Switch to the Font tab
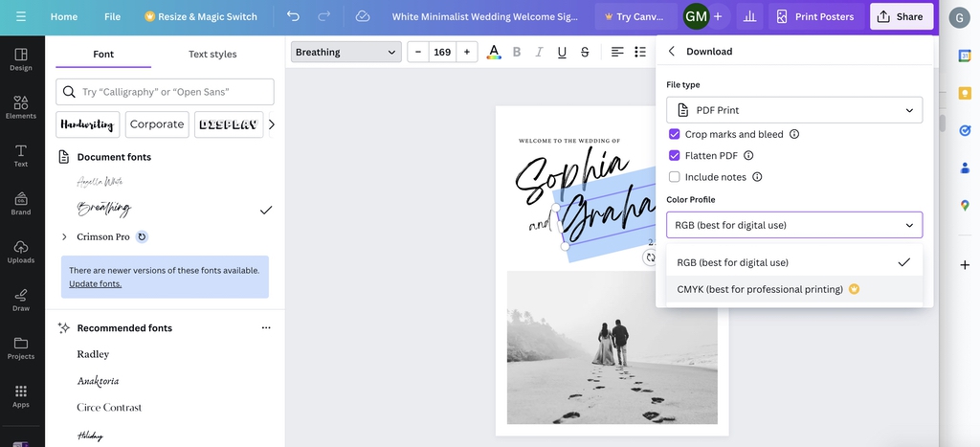This screenshot has width=980, height=447. pyautogui.click(x=103, y=54)
